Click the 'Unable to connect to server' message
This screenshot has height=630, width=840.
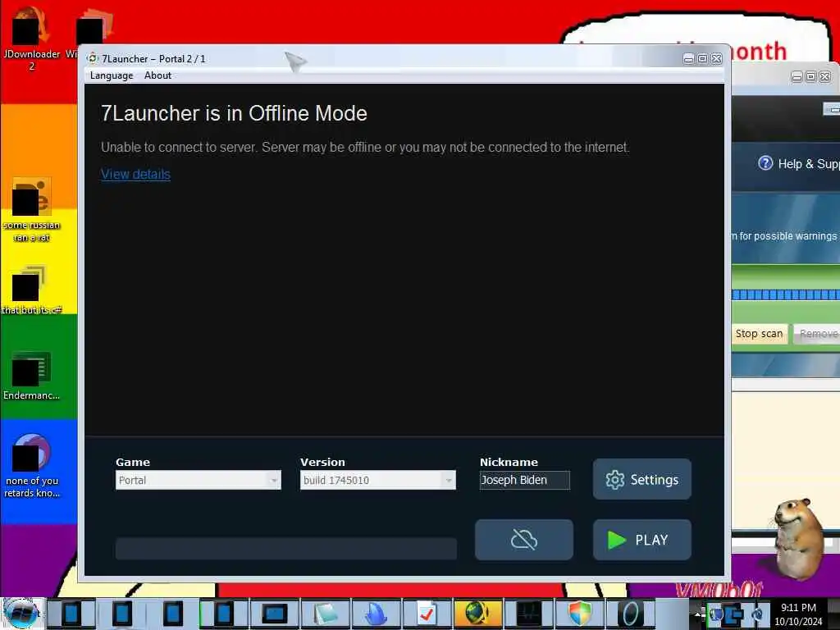click(x=365, y=148)
